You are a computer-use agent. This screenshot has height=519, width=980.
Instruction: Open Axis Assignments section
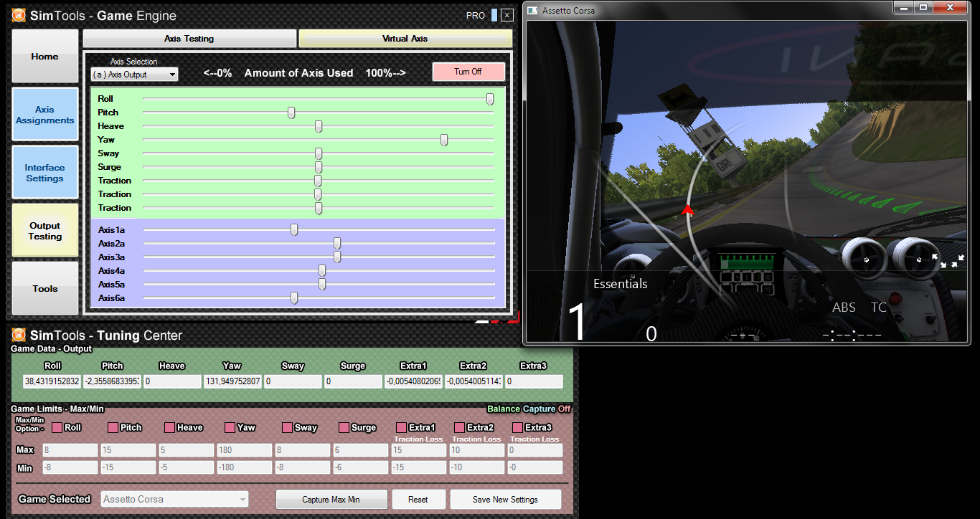tap(45, 115)
